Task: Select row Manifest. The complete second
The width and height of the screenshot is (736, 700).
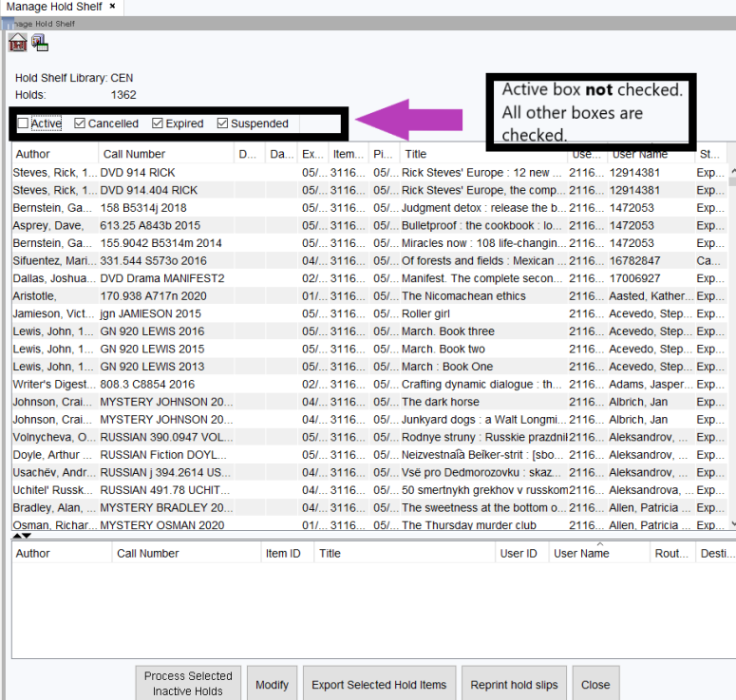Action: [369, 278]
